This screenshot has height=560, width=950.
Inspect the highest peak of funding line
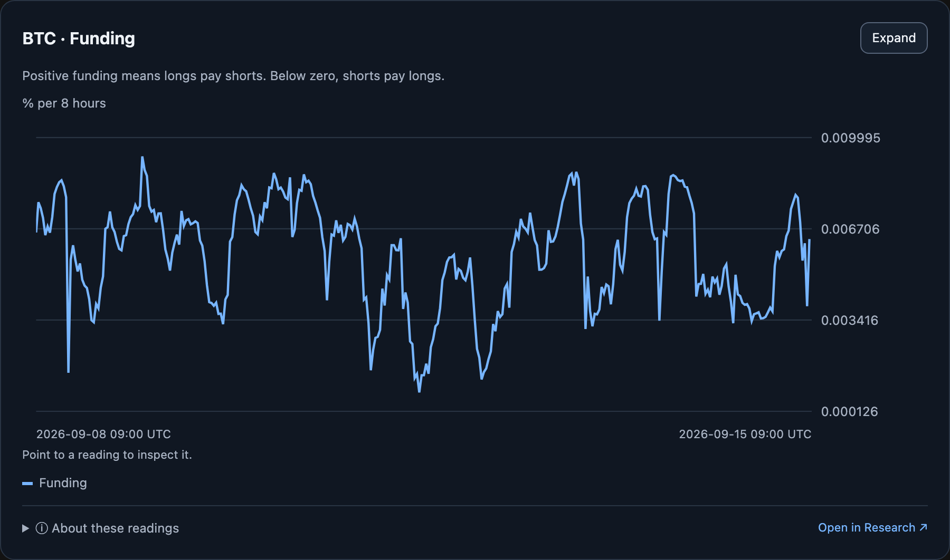click(x=142, y=157)
